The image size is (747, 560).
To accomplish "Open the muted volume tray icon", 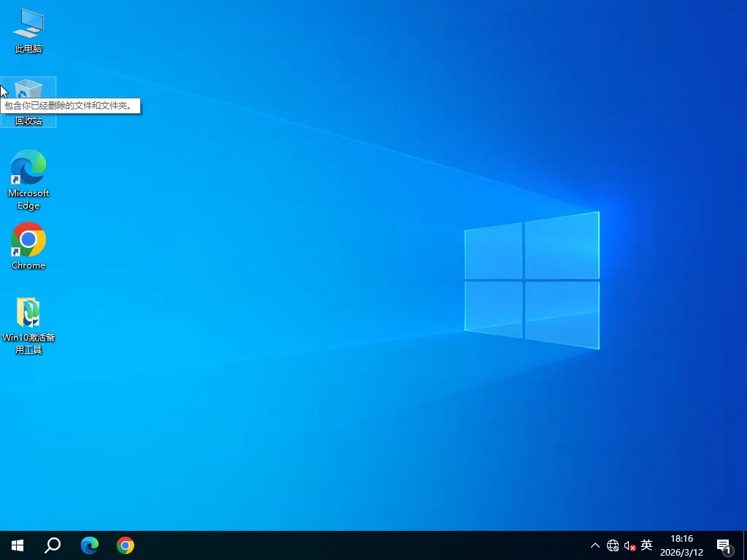I will (630, 545).
